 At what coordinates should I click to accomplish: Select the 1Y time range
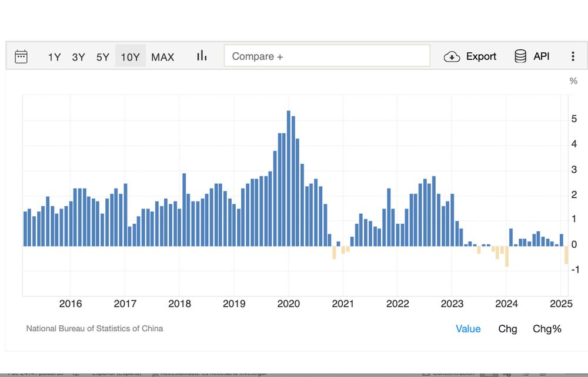[x=54, y=57]
